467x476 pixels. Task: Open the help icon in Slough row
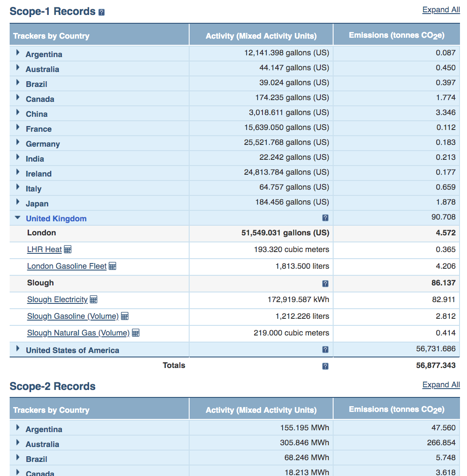click(325, 284)
